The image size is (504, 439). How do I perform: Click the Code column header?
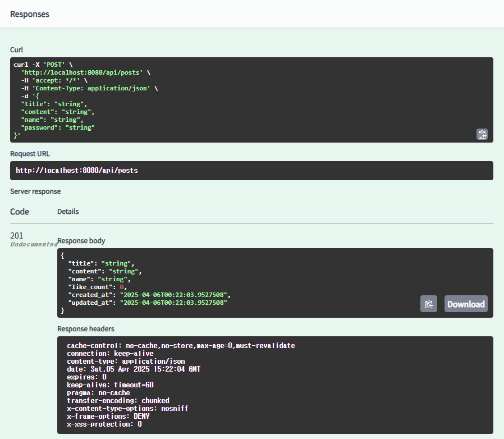[x=20, y=212]
